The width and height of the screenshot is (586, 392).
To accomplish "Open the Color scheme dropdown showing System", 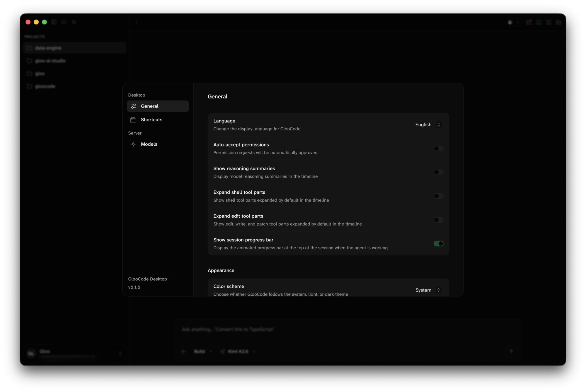I will (428, 290).
